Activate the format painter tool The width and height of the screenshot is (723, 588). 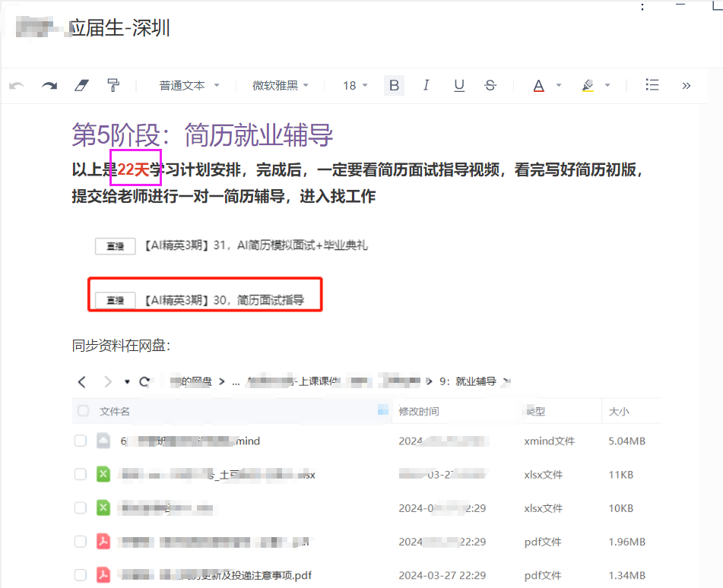click(x=113, y=85)
